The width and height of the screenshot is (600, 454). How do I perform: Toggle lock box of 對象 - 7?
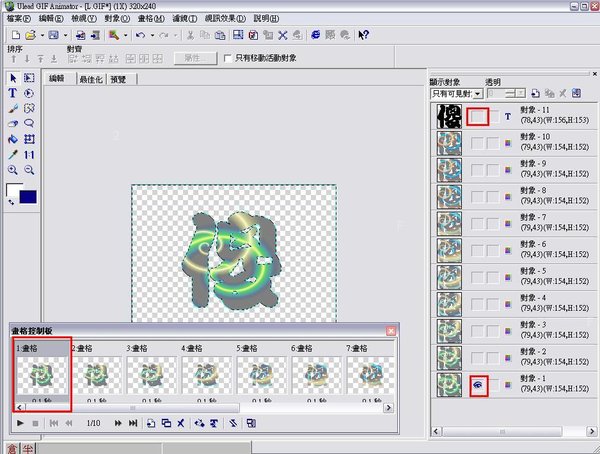click(493, 224)
